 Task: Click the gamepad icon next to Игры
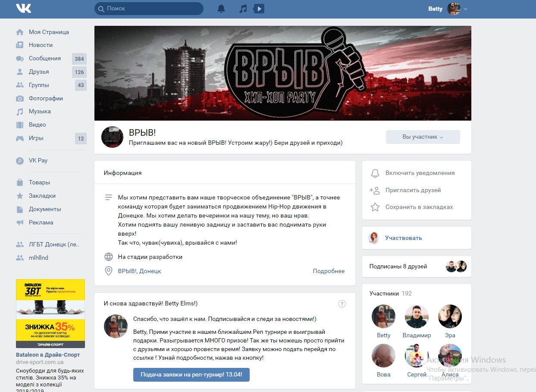coord(20,138)
